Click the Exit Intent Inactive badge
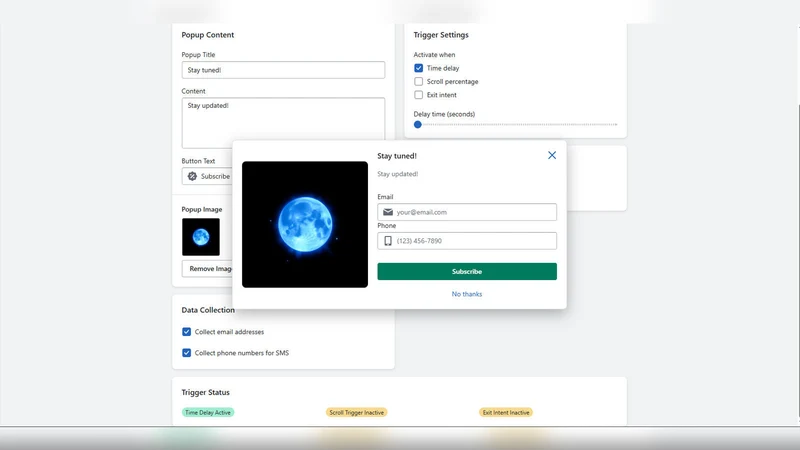Image resolution: width=800 pixels, height=450 pixels. click(506, 412)
